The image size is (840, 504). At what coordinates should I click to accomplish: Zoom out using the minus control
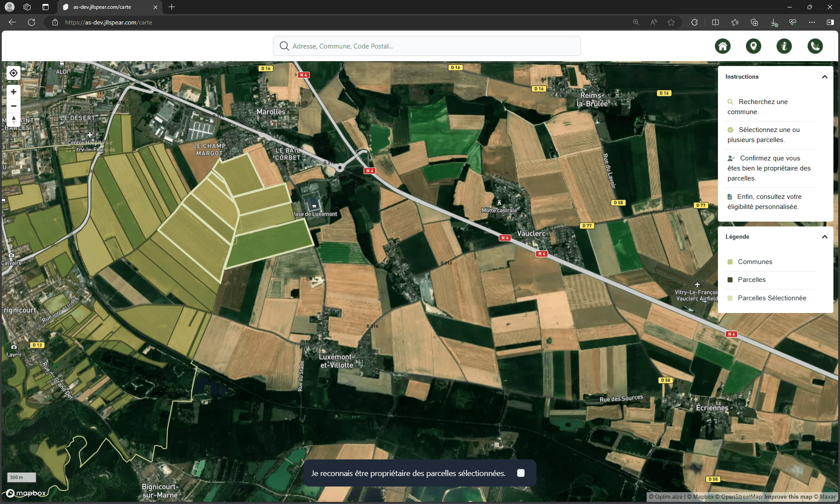[13, 106]
